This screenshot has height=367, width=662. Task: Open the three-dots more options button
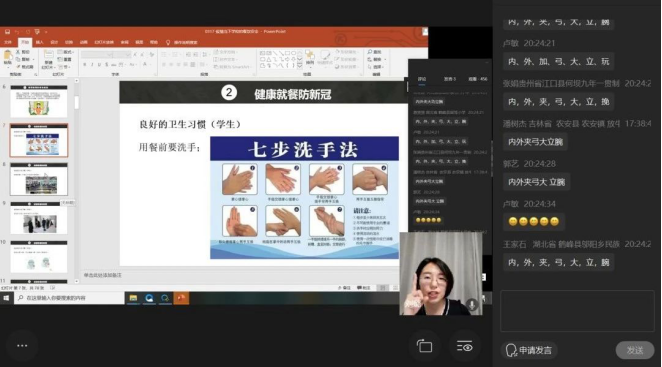coord(22,346)
